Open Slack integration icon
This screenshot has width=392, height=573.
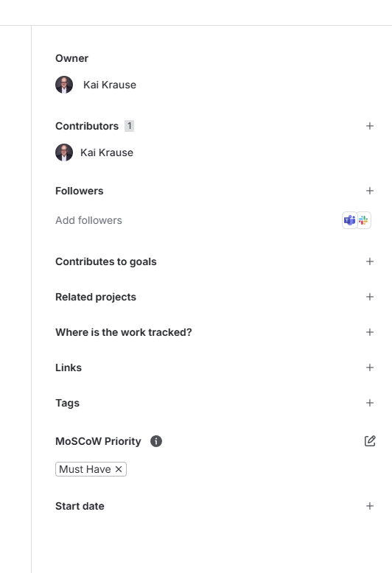tap(364, 220)
